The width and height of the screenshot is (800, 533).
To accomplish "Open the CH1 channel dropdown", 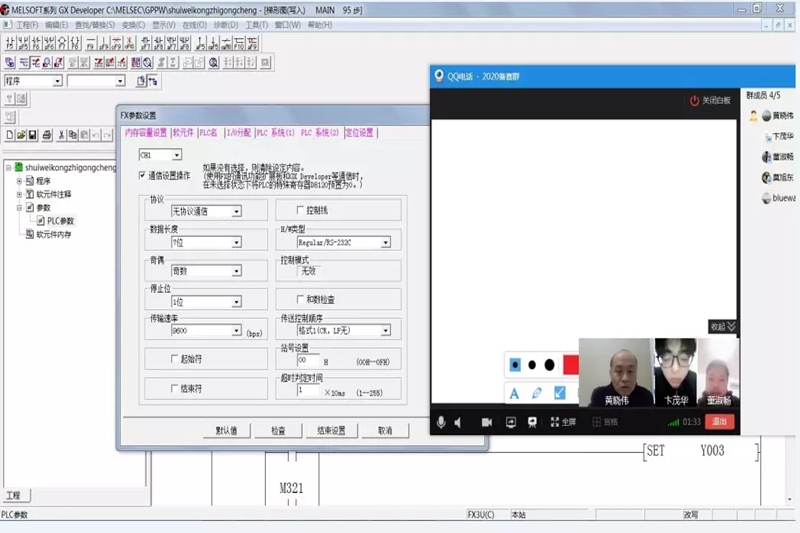I will [177, 155].
